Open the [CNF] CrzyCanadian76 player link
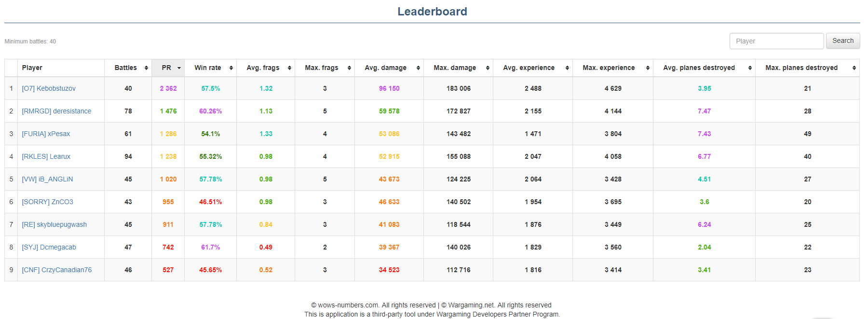This screenshot has height=319, width=868. pos(57,270)
